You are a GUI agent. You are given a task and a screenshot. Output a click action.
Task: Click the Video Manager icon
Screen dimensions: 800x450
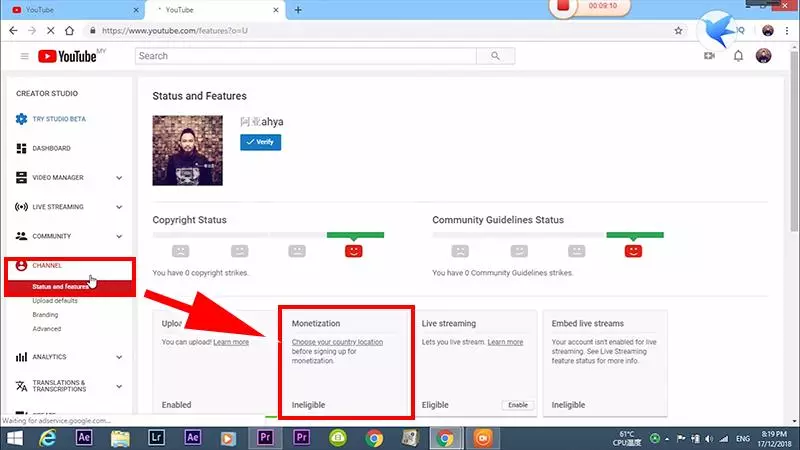click(21, 178)
